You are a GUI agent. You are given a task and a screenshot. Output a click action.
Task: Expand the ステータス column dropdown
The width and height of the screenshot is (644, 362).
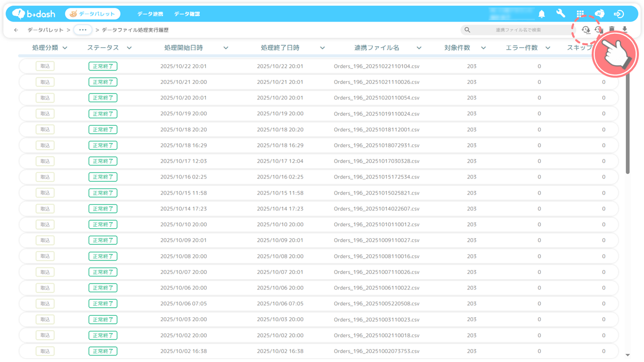coord(129,48)
